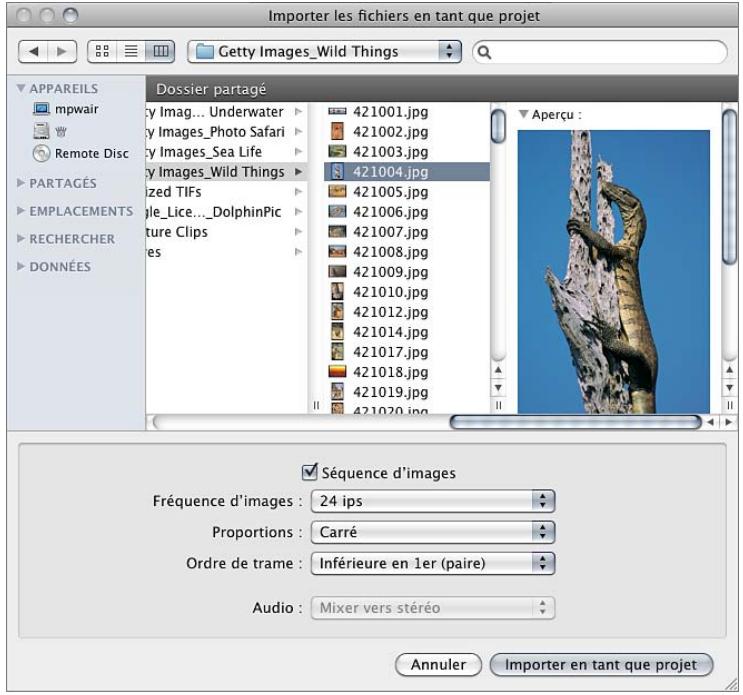
Task: Click the horizontal column scrollbar thumb
Action: pyautogui.click(x=575, y=422)
